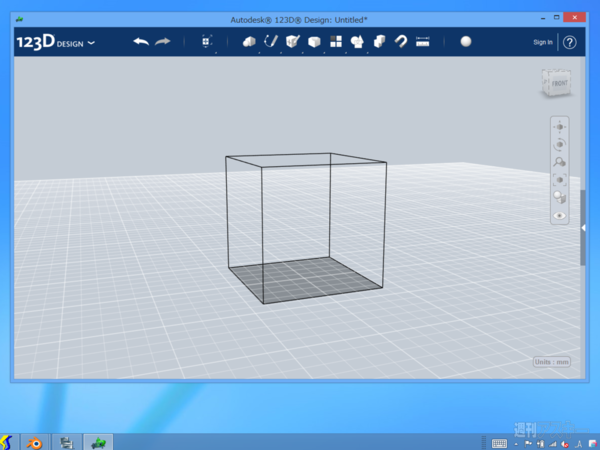Open the Primitives shapes menu
The width and height of the screenshot is (600, 450).
tap(249, 41)
